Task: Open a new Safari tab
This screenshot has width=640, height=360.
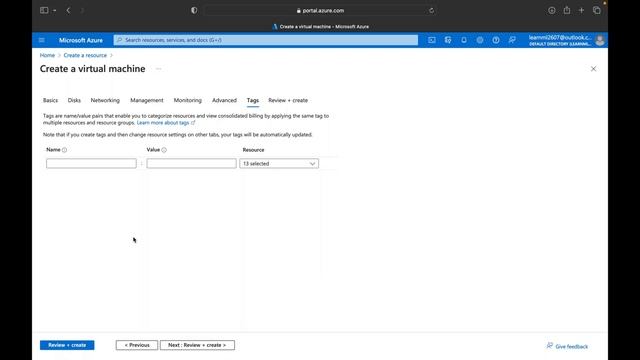Action: point(581,10)
